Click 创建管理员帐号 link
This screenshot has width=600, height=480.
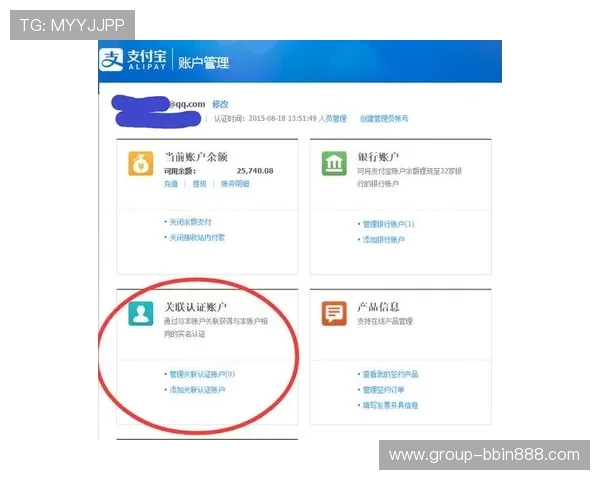pyautogui.click(x=384, y=118)
